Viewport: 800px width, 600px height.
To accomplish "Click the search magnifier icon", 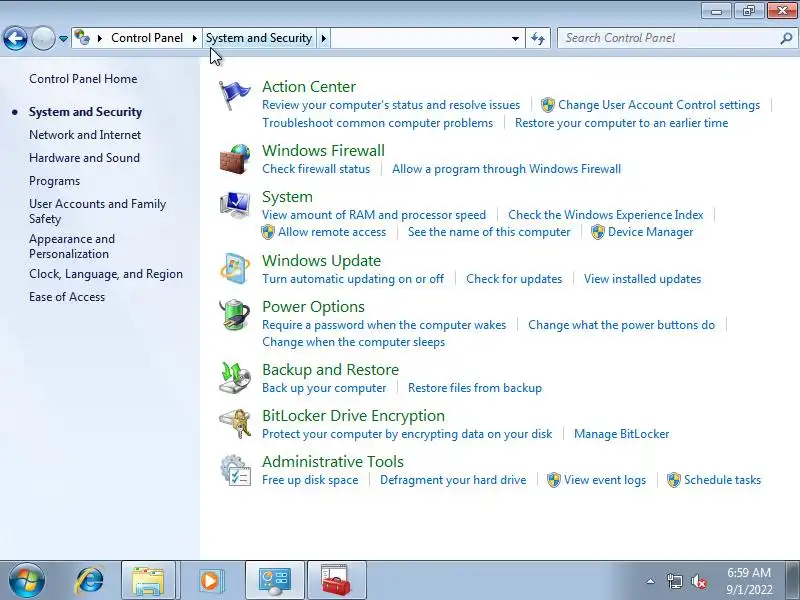I will [786, 38].
